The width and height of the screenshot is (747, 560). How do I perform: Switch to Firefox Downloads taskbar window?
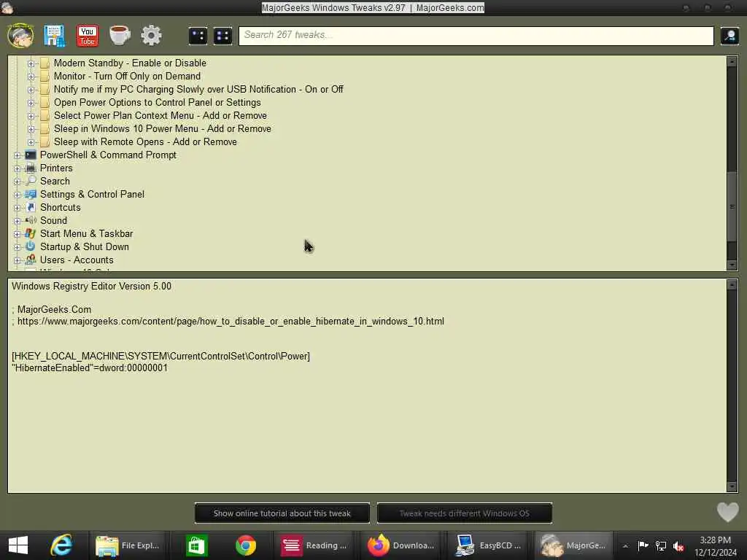coord(401,545)
